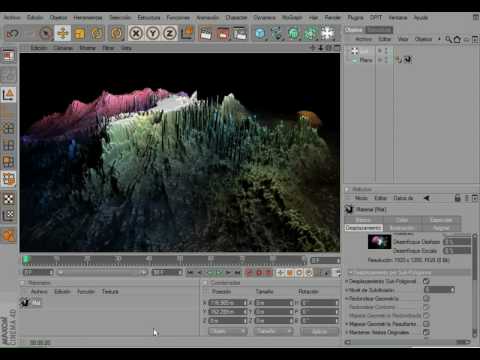This screenshot has width=480, height=360.
Task: Activate the Rotate tool
Action: click(97, 34)
